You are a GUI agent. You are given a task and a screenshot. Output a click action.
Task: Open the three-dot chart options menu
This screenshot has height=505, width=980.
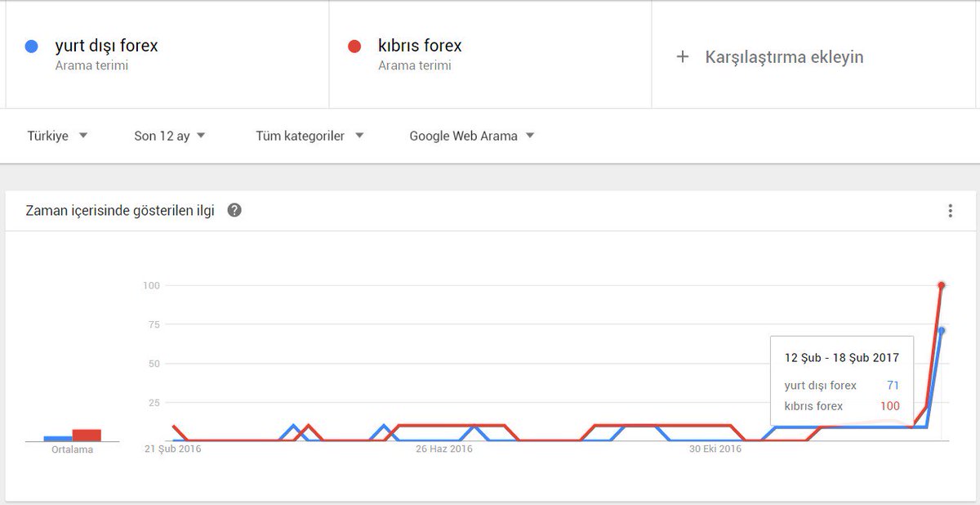pos(950,211)
